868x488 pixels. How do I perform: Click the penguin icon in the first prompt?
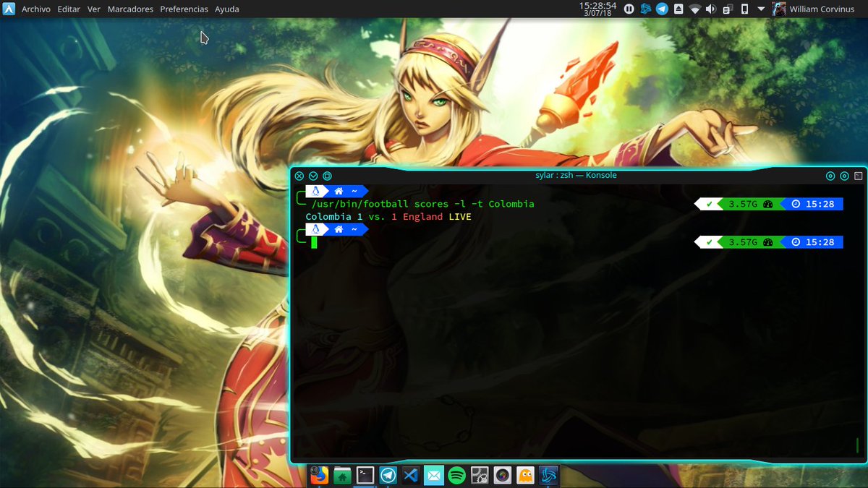pyautogui.click(x=317, y=191)
